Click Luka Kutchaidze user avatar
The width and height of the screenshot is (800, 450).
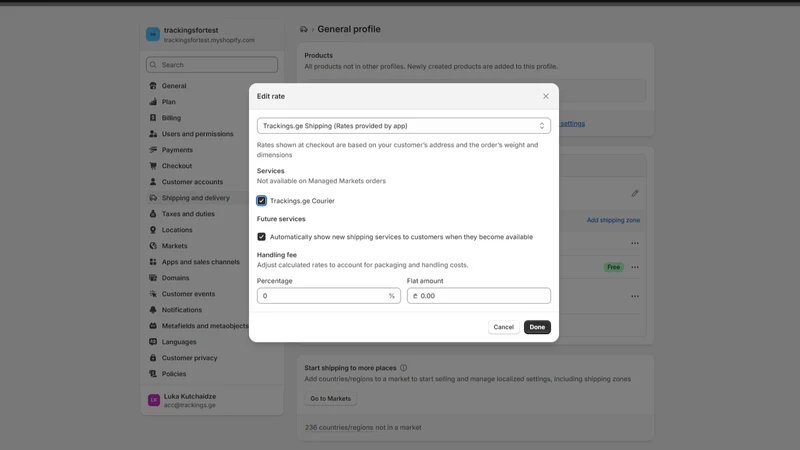(x=154, y=400)
